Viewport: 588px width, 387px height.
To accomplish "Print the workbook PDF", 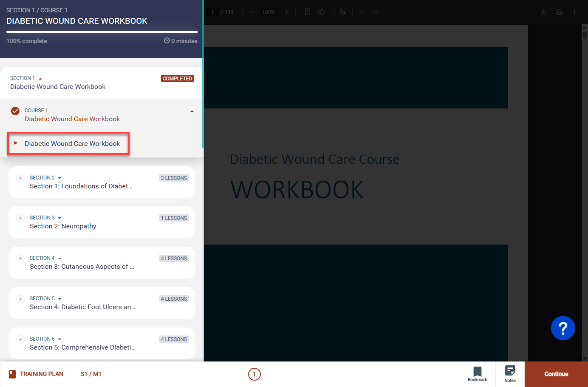I will click(559, 12).
